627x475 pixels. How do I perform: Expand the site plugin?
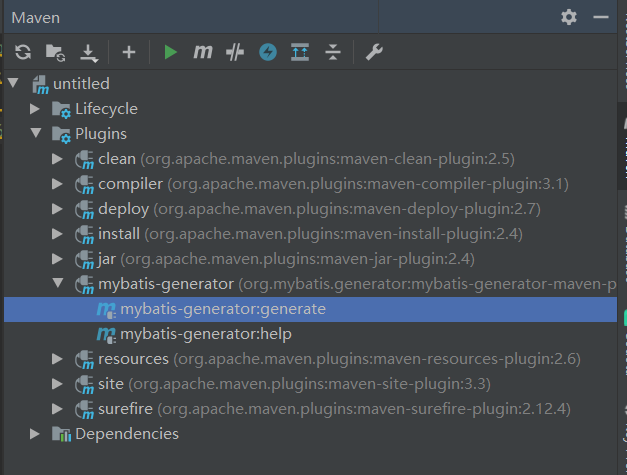click(x=57, y=384)
